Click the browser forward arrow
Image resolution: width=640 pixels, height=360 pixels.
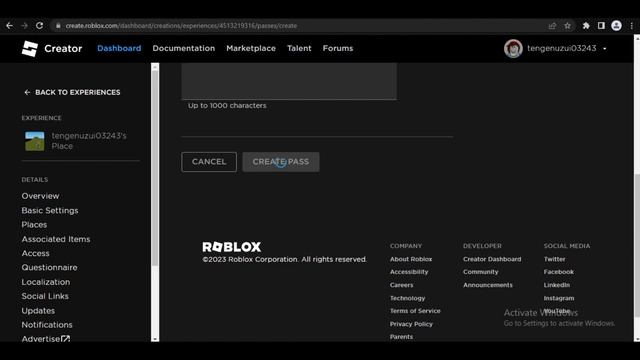pyautogui.click(x=24, y=26)
